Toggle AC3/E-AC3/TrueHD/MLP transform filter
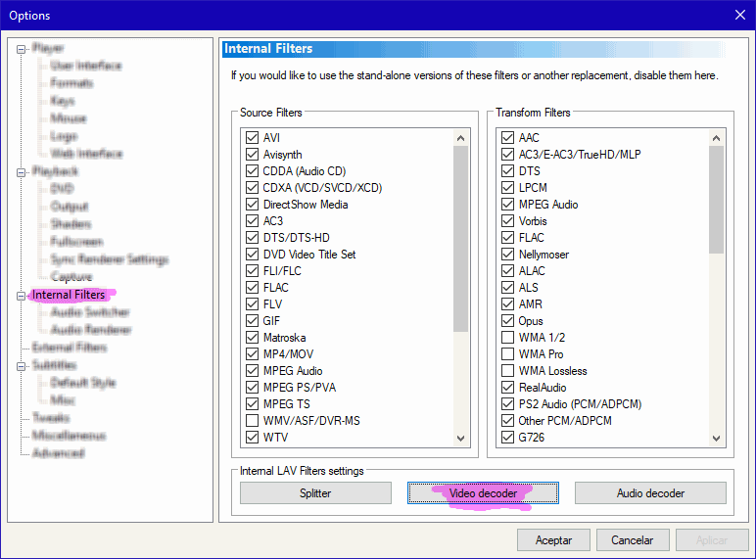The image size is (756, 559). click(x=507, y=155)
